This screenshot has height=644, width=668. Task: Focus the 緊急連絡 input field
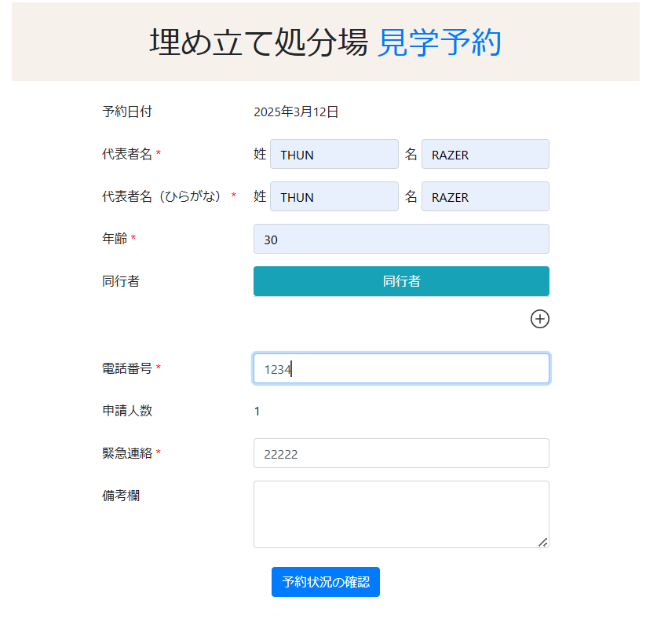point(401,453)
